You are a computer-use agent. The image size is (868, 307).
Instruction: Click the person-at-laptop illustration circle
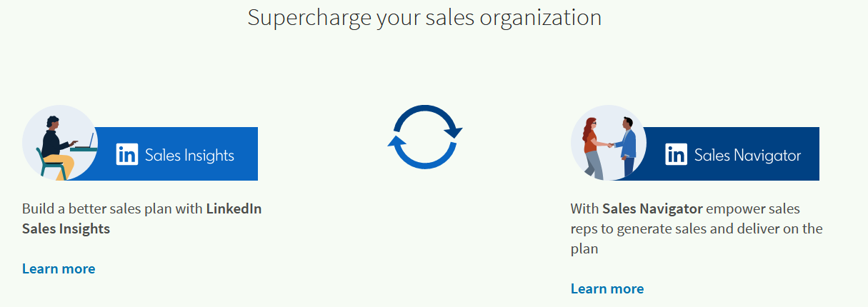(60, 143)
